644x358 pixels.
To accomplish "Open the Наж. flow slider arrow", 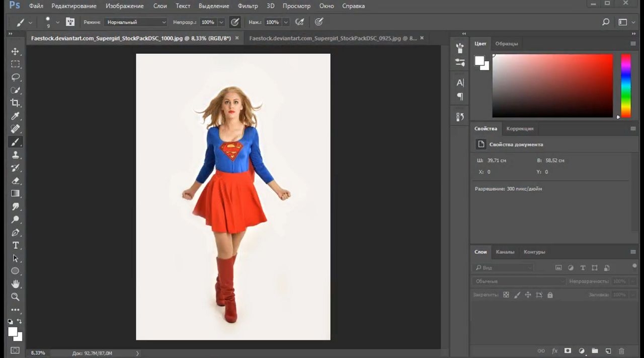I will [x=286, y=22].
